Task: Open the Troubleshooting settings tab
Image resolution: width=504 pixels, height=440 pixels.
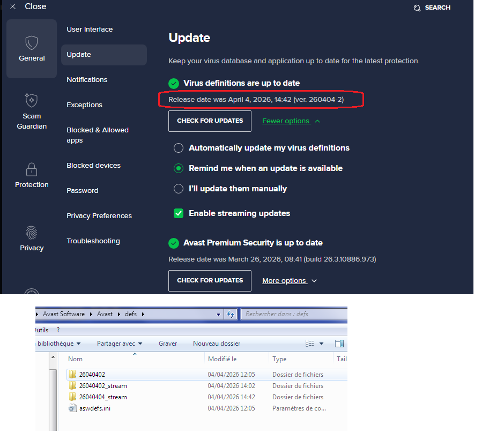Action: pos(93,241)
